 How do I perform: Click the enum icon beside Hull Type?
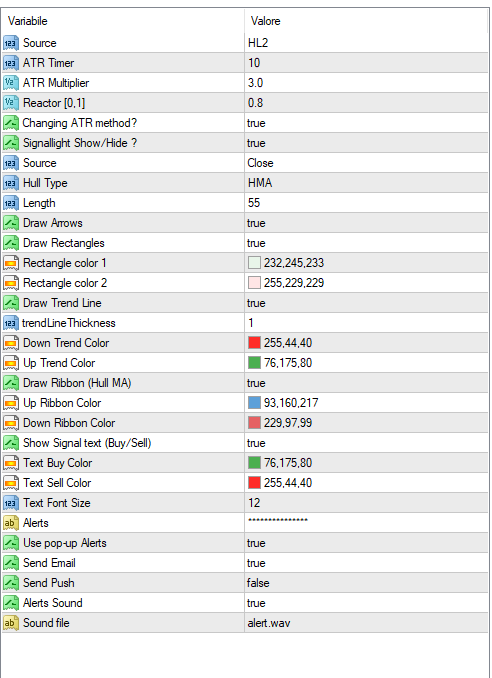(10, 183)
